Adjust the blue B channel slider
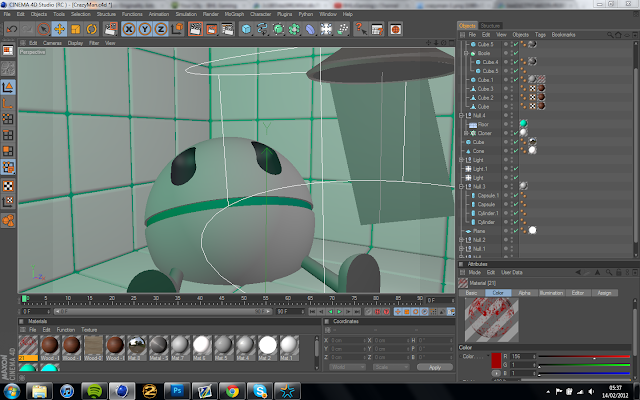 point(584,373)
